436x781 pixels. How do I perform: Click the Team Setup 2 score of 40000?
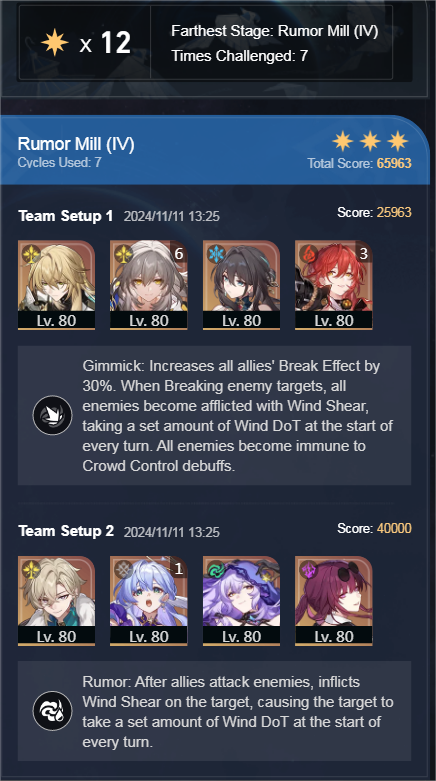pyautogui.click(x=394, y=528)
